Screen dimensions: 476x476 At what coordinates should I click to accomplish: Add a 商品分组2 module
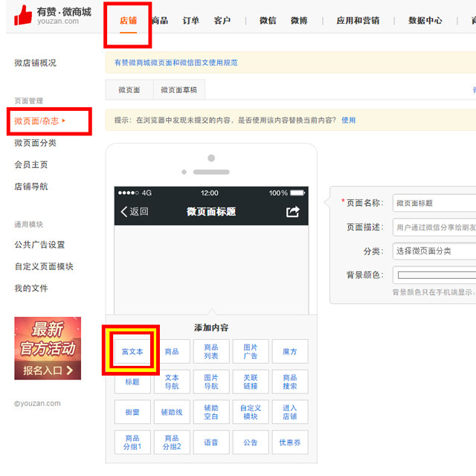pos(172,443)
